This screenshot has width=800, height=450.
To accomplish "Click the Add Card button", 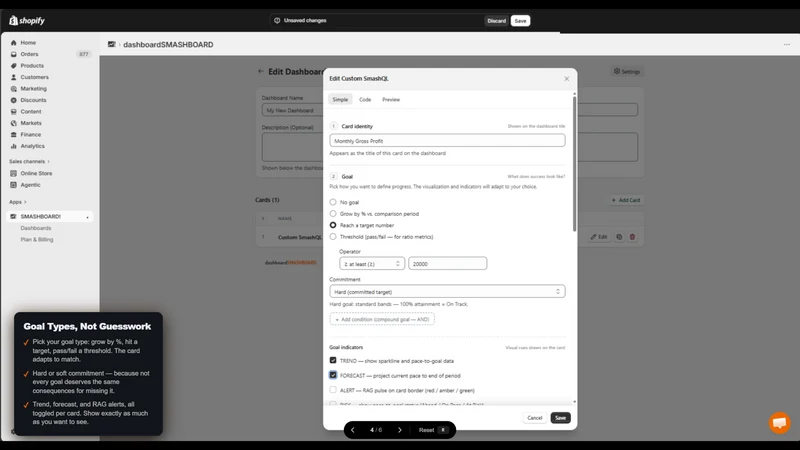I will pos(626,200).
